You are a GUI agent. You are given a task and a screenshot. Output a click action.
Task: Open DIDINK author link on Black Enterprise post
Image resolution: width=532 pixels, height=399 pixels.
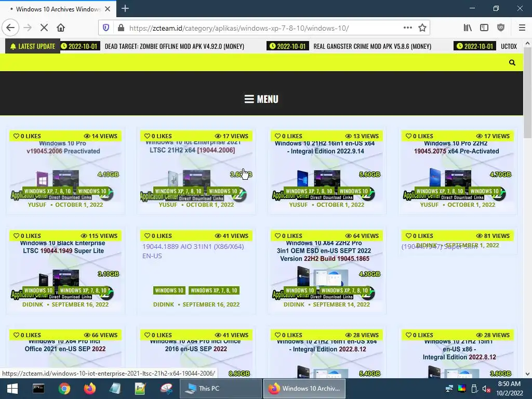[33, 304]
